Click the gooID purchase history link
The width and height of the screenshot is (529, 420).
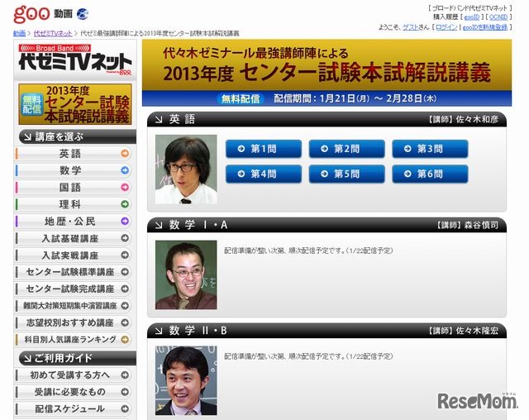(472, 17)
